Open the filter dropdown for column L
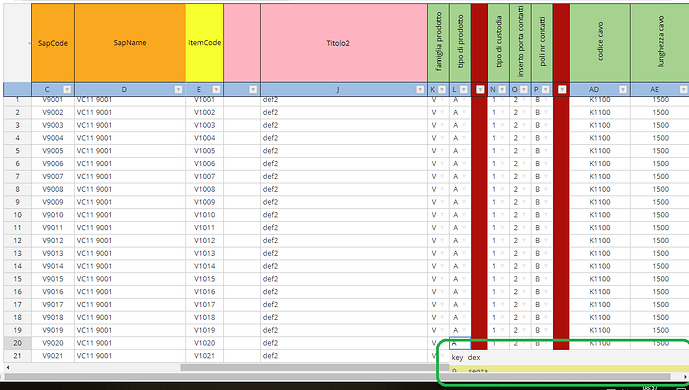The image size is (689, 390). tap(464, 90)
